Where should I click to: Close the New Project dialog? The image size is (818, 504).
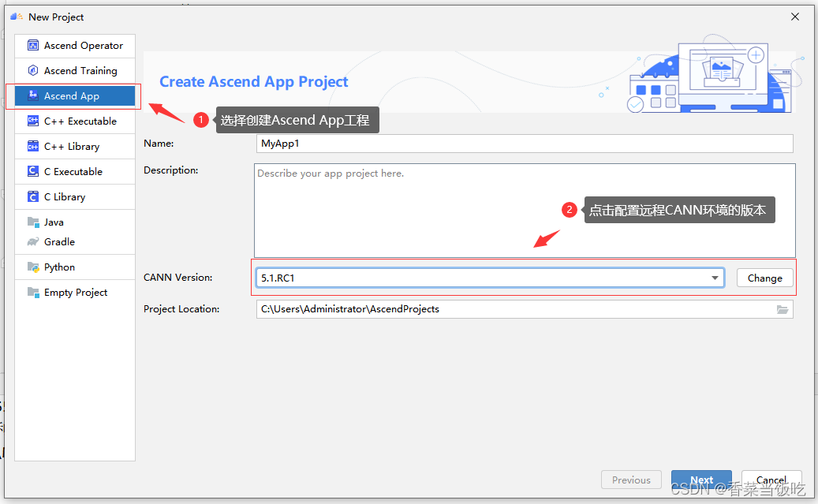tap(795, 17)
